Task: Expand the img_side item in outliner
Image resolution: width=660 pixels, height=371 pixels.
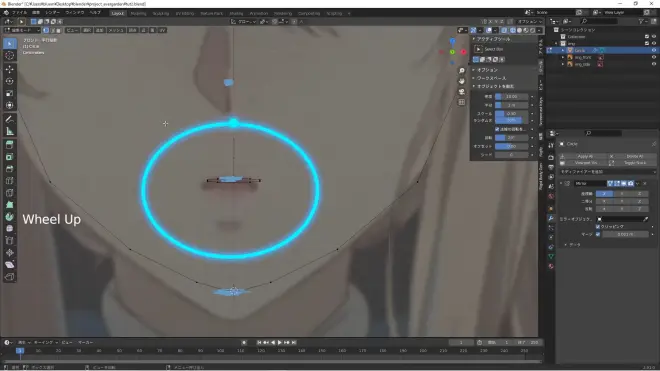Action: (x=563, y=64)
